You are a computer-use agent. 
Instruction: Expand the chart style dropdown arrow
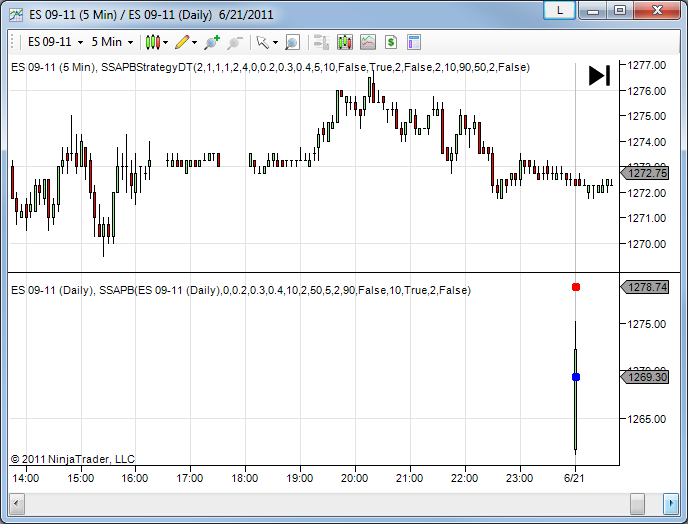click(x=165, y=43)
